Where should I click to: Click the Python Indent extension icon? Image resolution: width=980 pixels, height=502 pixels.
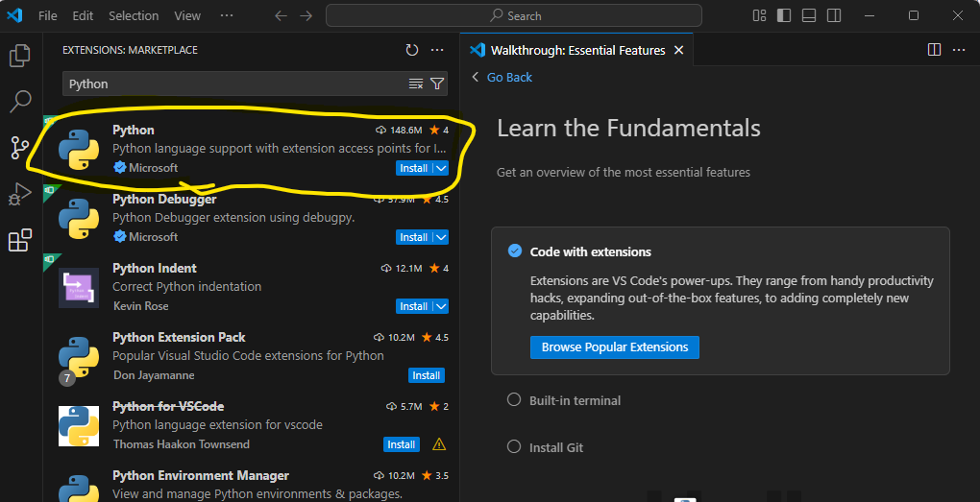[x=79, y=288]
